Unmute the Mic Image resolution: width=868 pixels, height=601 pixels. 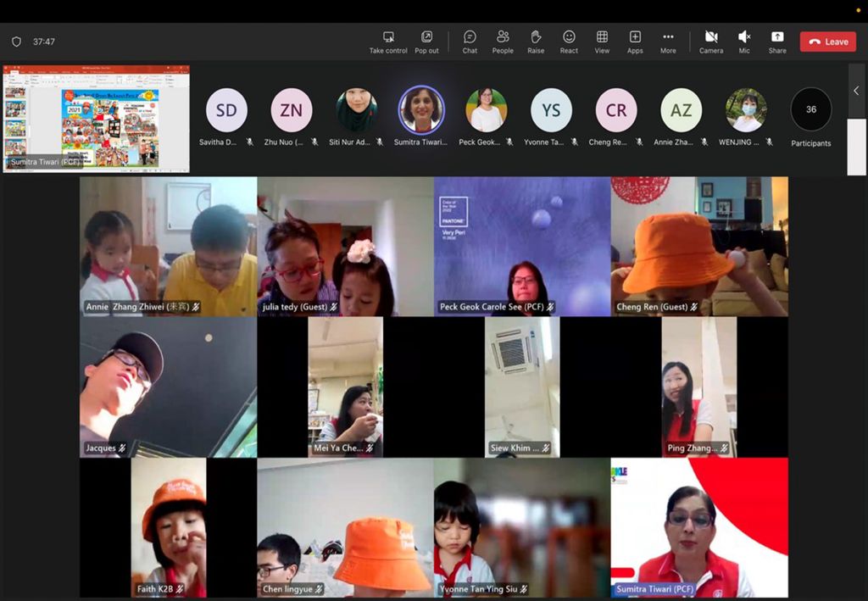(744, 42)
